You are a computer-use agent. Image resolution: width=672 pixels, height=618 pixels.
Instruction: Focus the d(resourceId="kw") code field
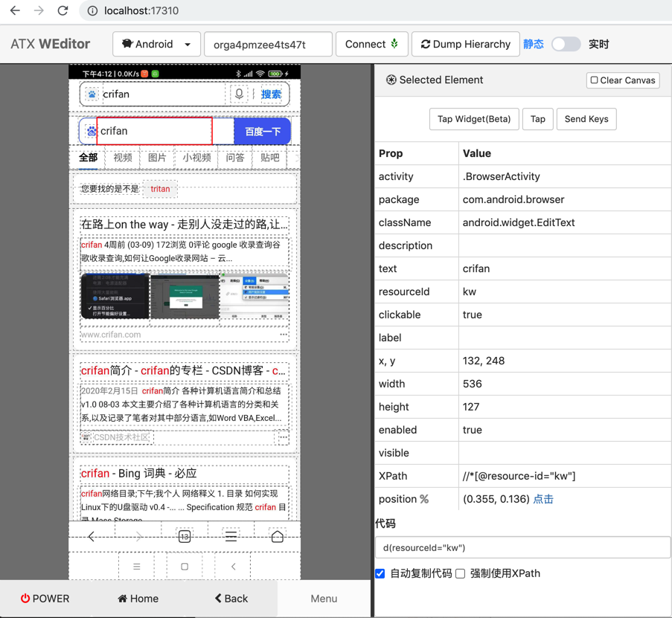(x=523, y=548)
